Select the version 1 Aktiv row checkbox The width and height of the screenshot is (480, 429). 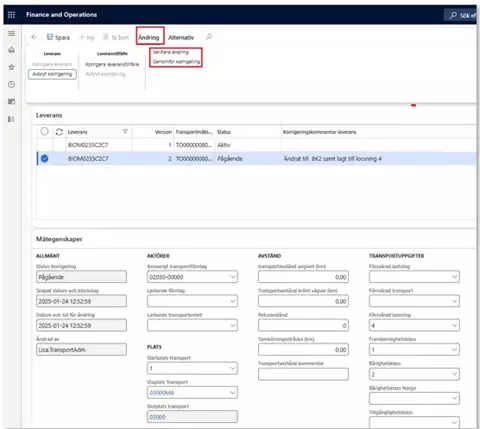coord(44,145)
